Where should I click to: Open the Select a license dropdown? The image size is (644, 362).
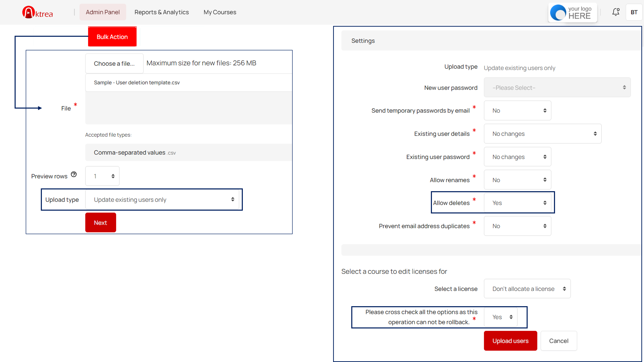[527, 289]
